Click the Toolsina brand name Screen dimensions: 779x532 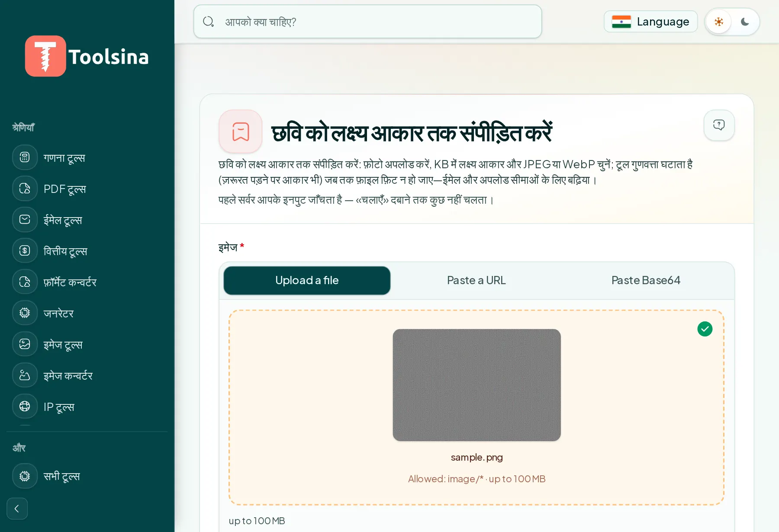pos(109,57)
